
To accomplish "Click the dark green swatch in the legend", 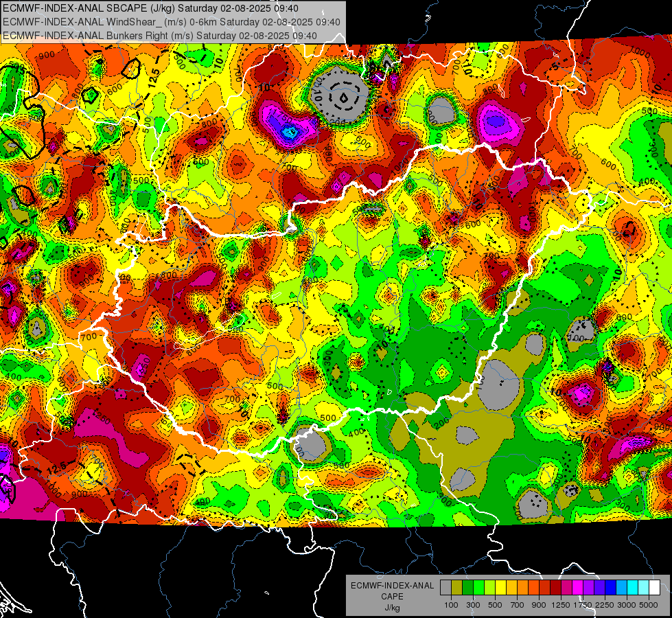I will (x=467, y=588).
